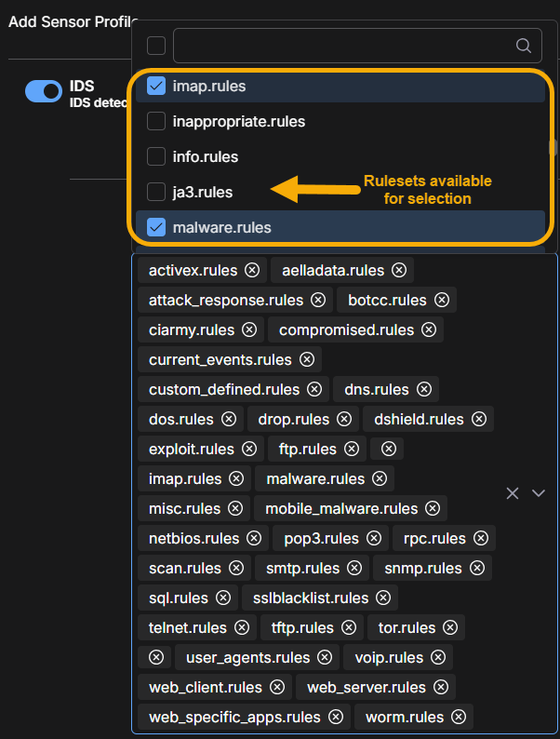
Task: Uncheck the imap.rules checkbox
Action: (x=156, y=86)
